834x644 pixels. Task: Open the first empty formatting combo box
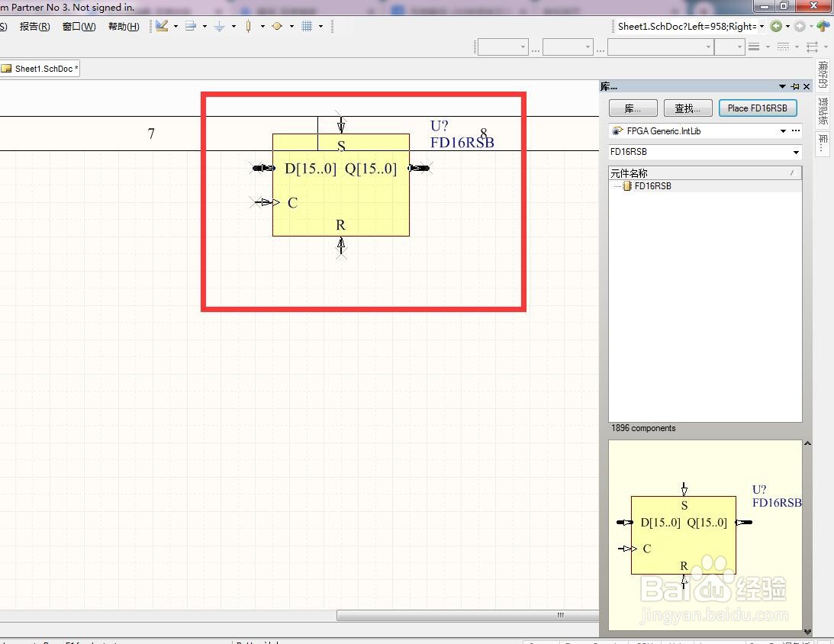503,47
